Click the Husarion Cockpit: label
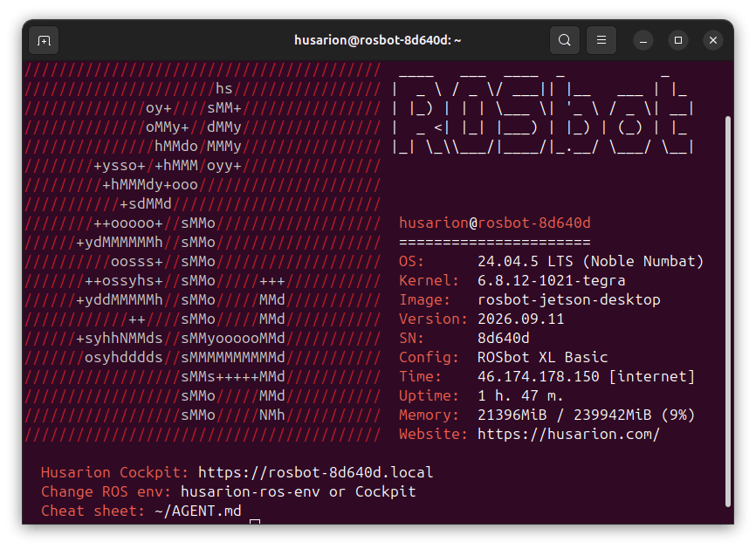 114,472
